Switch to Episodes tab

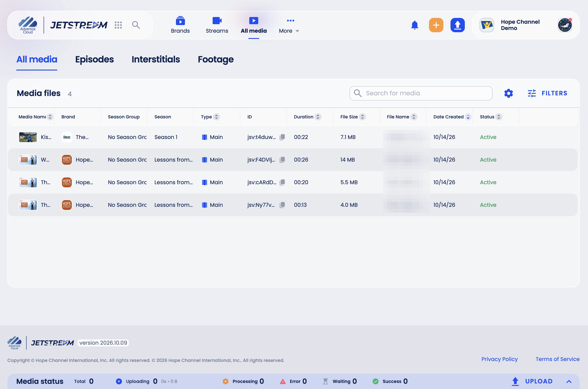(94, 60)
